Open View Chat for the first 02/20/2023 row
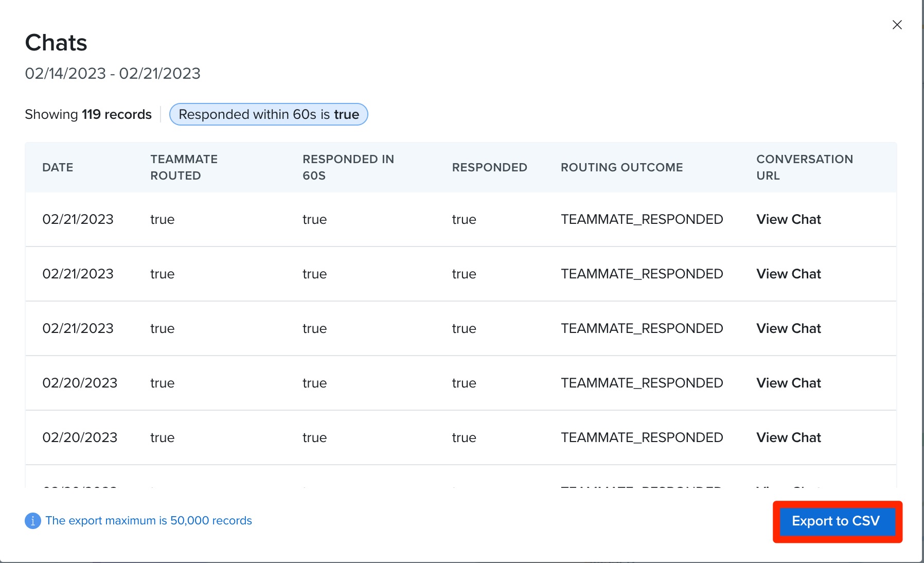 tap(788, 383)
